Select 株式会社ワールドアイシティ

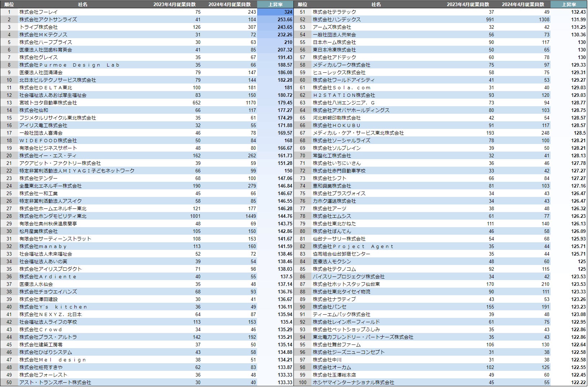pyautogui.click(x=344, y=80)
